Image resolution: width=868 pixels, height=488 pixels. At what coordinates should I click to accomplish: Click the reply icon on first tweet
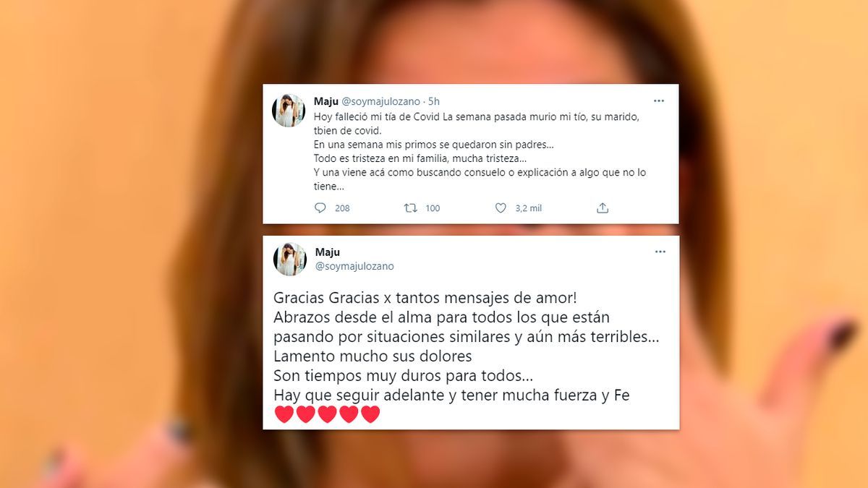click(320, 208)
